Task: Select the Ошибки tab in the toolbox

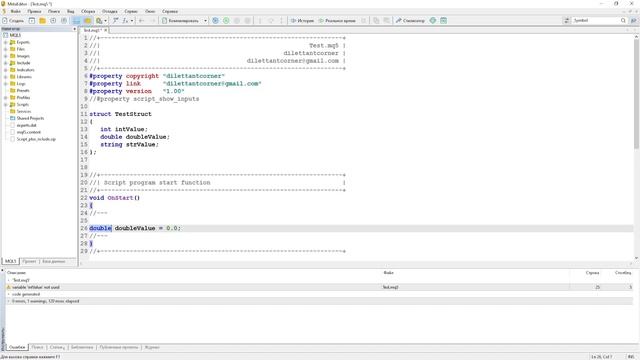Action: coord(17,347)
